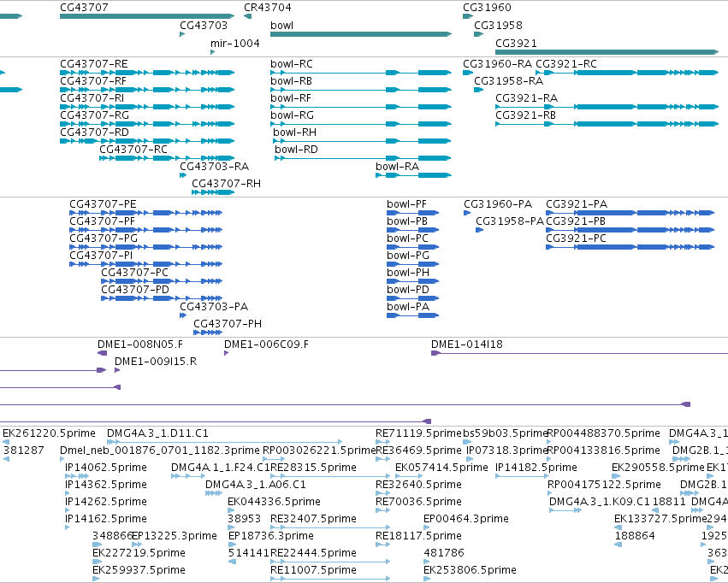Click the CG31960-PA protein glyph

pyautogui.click(x=467, y=213)
